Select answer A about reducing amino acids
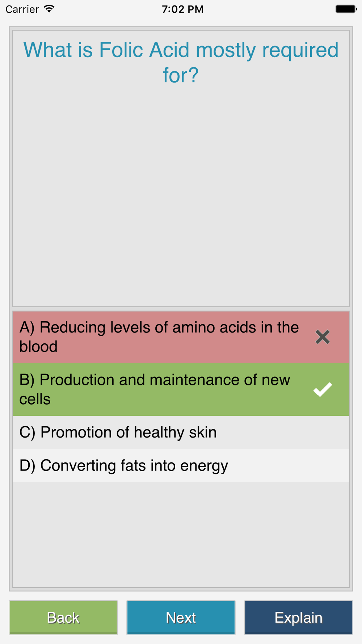Viewport: 362px width, 644px height. pos(181,337)
